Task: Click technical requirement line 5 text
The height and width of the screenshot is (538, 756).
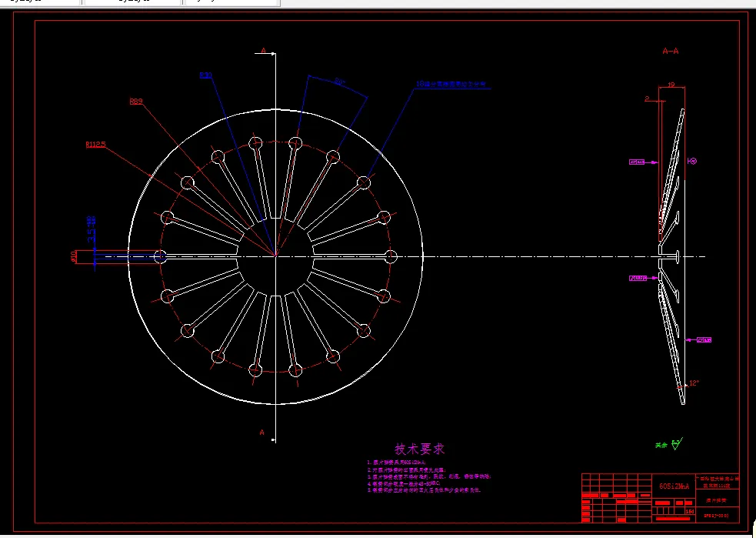Action: click(x=424, y=490)
